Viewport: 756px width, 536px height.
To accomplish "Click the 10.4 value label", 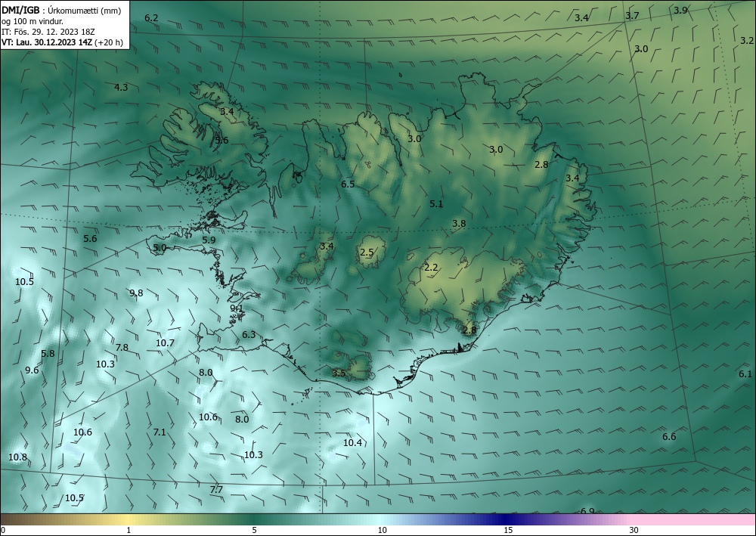I will click(x=352, y=442).
